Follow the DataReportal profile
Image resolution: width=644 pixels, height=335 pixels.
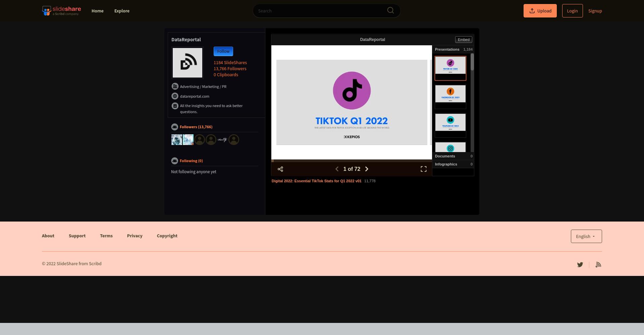(x=223, y=51)
